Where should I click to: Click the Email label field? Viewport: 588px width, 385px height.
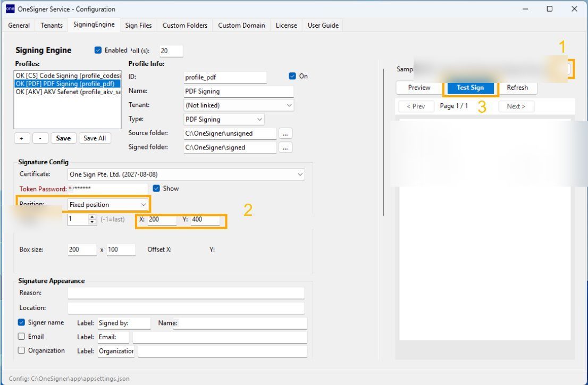(x=113, y=337)
